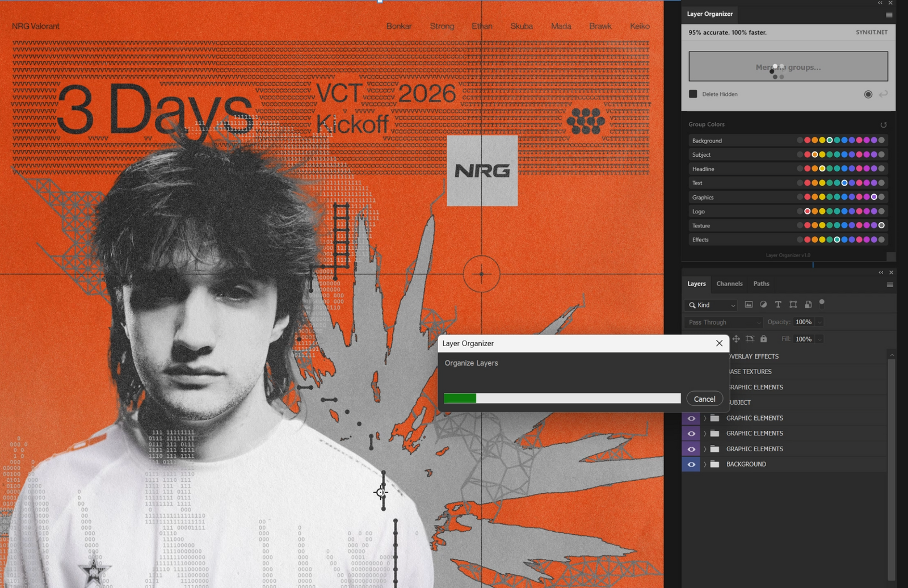
Task: Open the Kind filter type dropdown
Action: (711, 305)
